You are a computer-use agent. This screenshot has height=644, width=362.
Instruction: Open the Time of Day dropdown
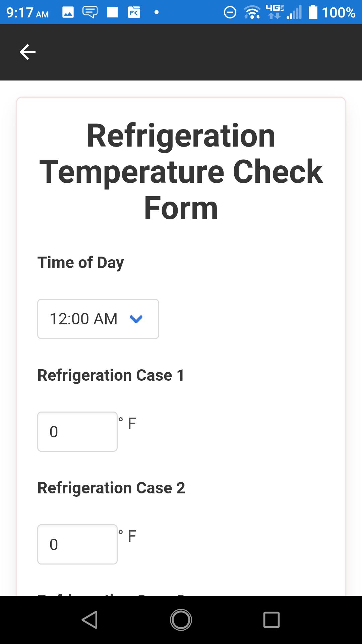click(x=98, y=319)
